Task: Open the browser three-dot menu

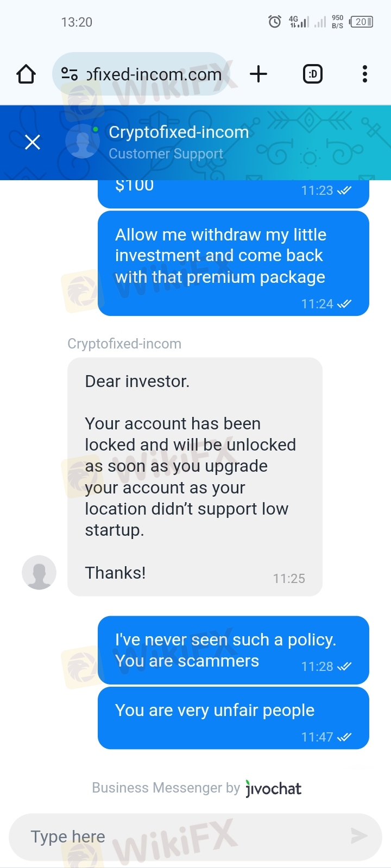Action: pos(364,74)
